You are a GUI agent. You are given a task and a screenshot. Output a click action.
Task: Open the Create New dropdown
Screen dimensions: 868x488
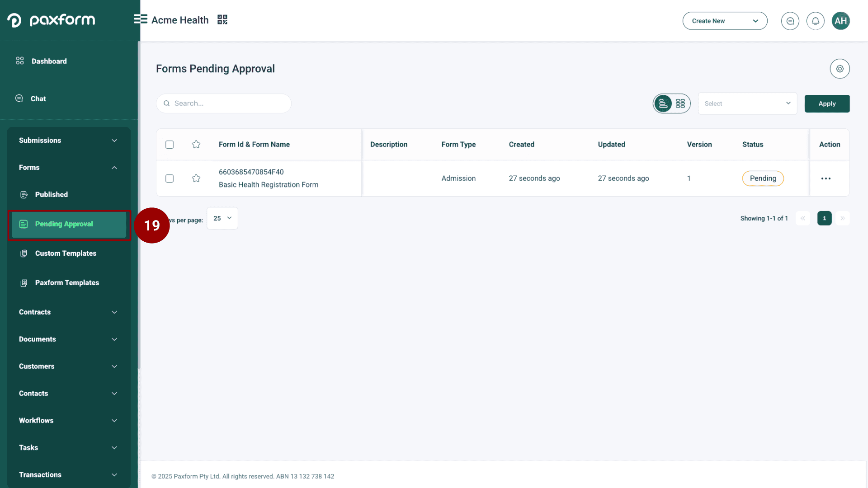coord(725,21)
